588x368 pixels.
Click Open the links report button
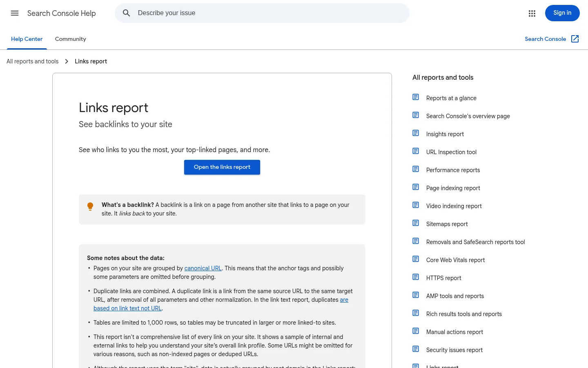pyautogui.click(x=222, y=167)
